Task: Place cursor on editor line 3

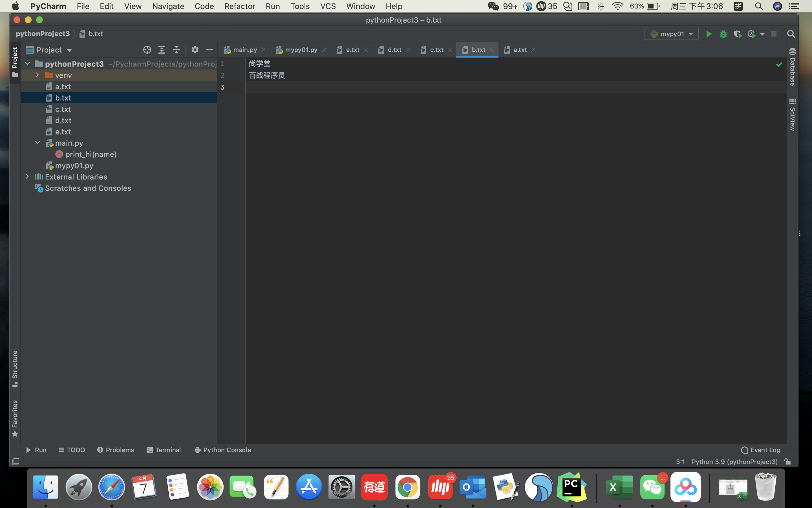Action: 516,87
